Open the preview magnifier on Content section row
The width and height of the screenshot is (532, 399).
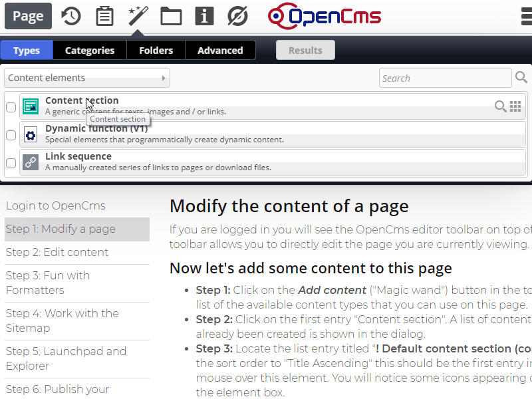click(499, 106)
